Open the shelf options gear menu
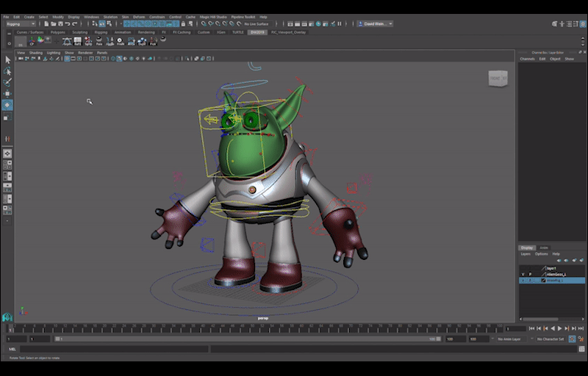Image resolution: width=588 pixels, height=376 pixels. [10, 43]
